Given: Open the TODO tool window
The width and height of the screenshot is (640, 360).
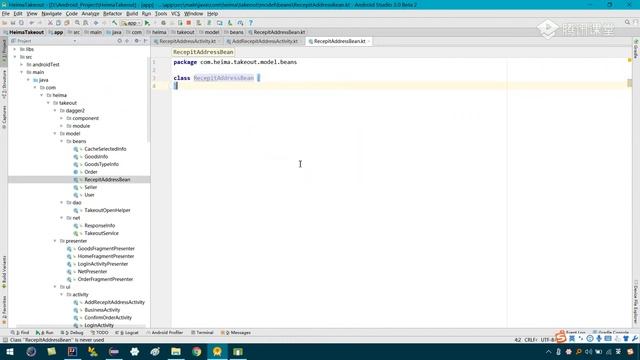Looking at the screenshot, I should pos(100,333).
